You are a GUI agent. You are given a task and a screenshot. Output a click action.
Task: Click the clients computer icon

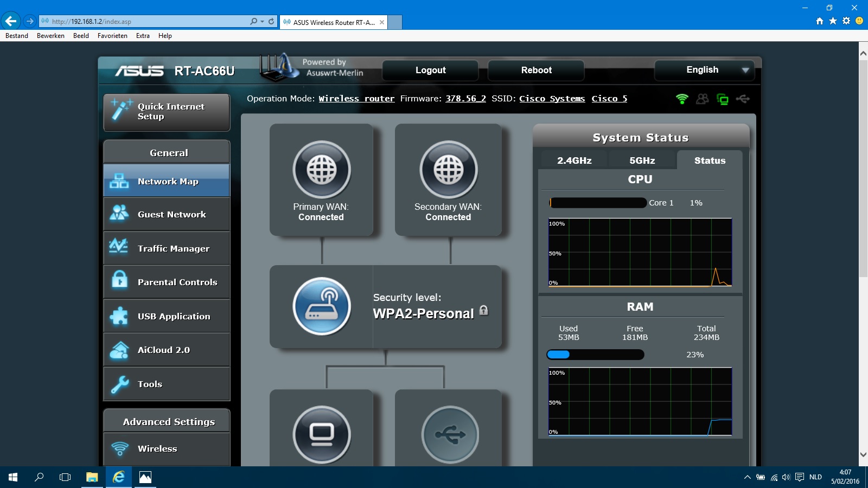[x=322, y=434]
